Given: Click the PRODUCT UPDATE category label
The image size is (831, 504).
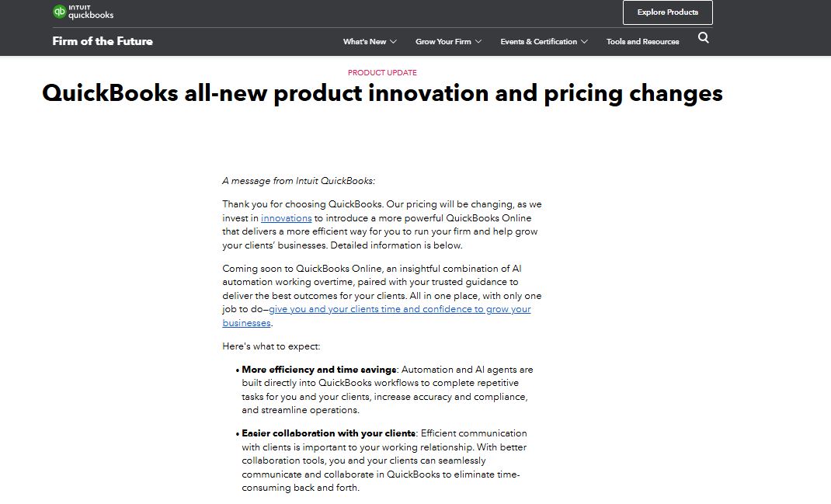Looking at the screenshot, I should [381, 72].
